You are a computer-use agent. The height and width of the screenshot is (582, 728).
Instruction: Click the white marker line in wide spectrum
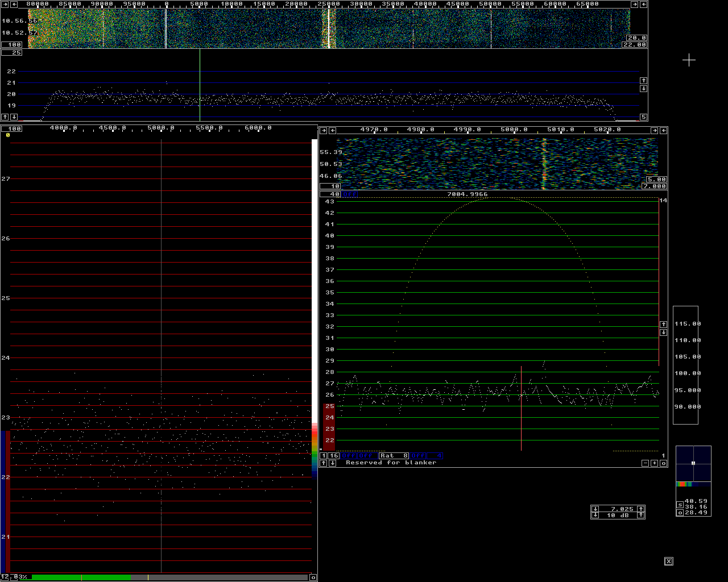[200, 85]
